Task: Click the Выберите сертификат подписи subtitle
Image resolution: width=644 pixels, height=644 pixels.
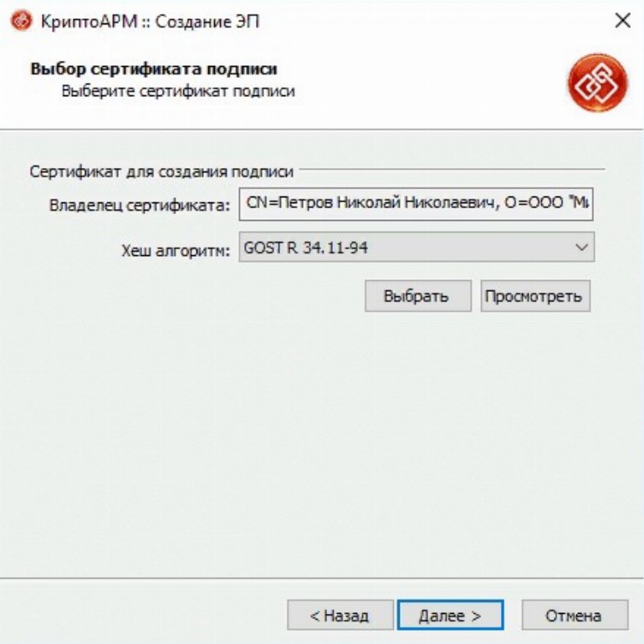Action: tap(178, 91)
